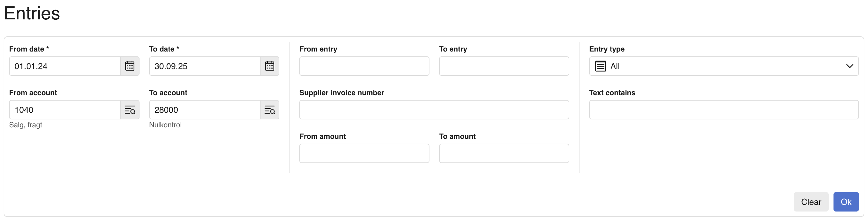Confirm the filter with Ok
Viewport: 868px width, 220px height.
pyautogui.click(x=846, y=202)
